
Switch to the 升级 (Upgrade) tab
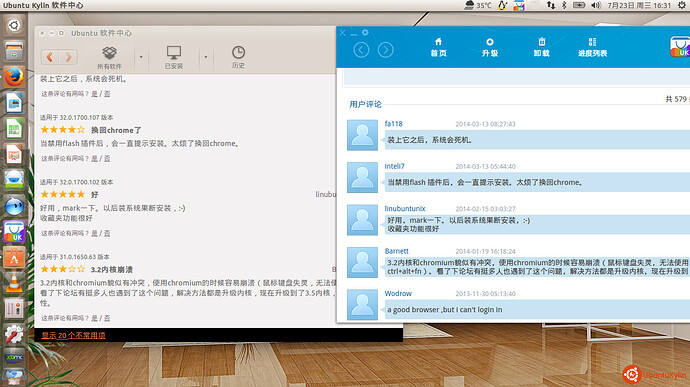(490, 48)
